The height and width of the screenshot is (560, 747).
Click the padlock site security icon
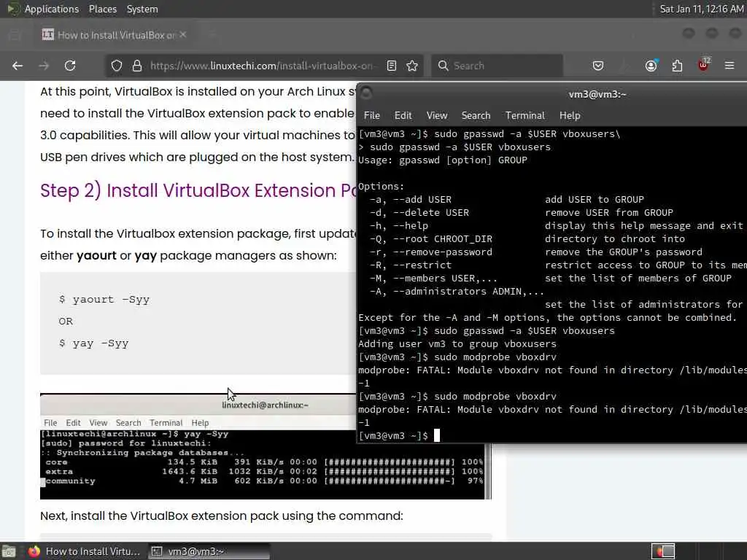(136, 66)
